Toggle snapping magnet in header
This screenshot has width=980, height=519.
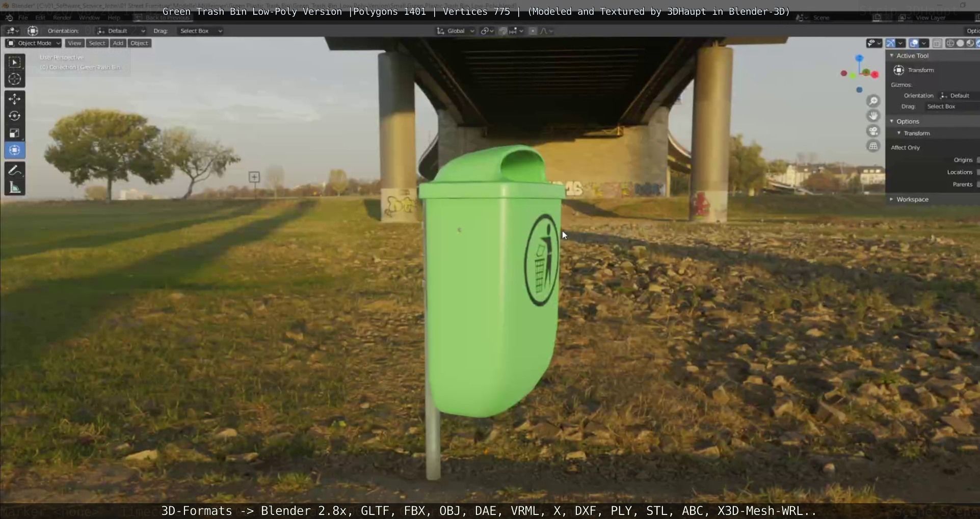point(502,31)
